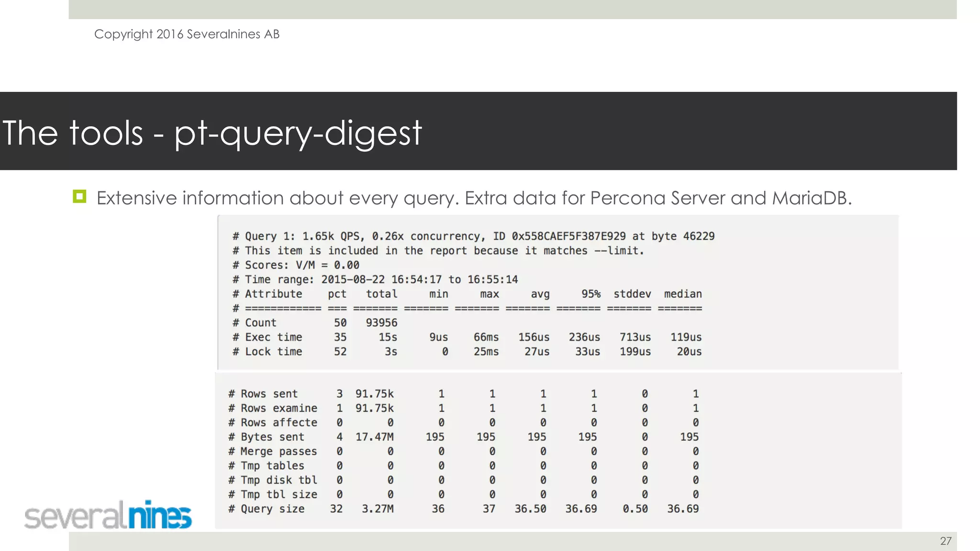980x551 pixels.
Task: Click the '# Merge passes' row label
Action: (273, 452)
